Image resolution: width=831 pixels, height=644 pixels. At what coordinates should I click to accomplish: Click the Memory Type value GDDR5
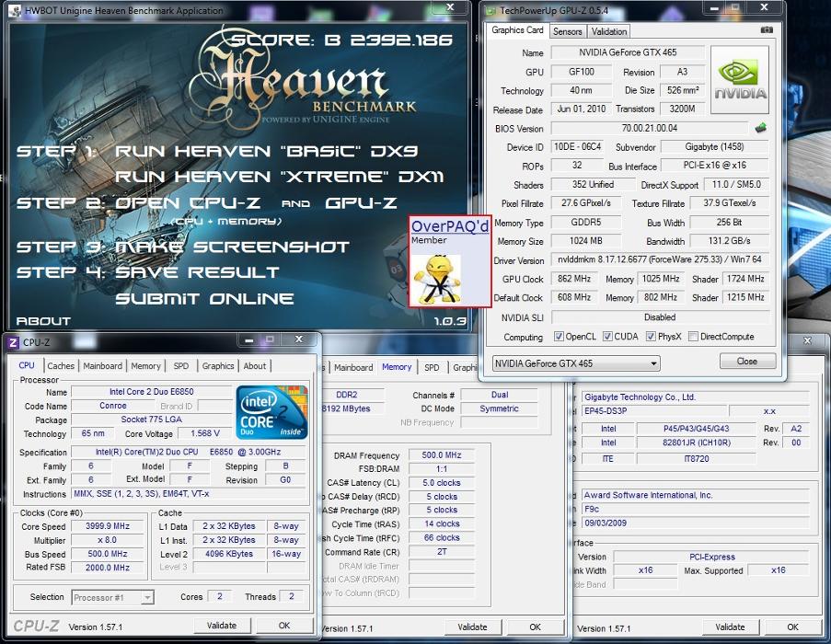click(x=585, y=223)
